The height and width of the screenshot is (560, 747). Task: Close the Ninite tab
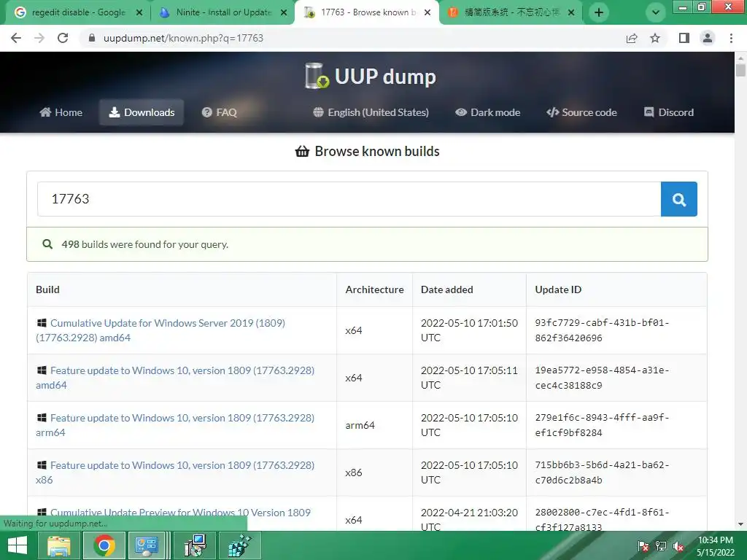coord(284,12)
